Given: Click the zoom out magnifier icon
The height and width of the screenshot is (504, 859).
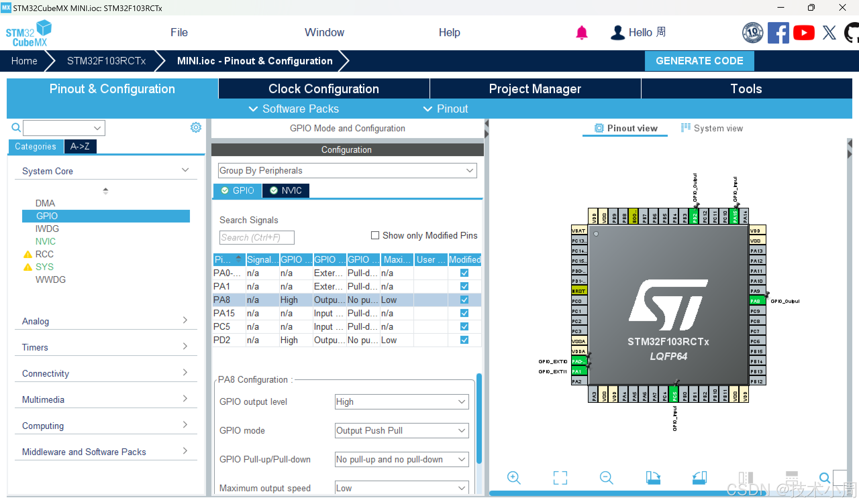Looking at the screenshot, I should (x=606, y=478).
